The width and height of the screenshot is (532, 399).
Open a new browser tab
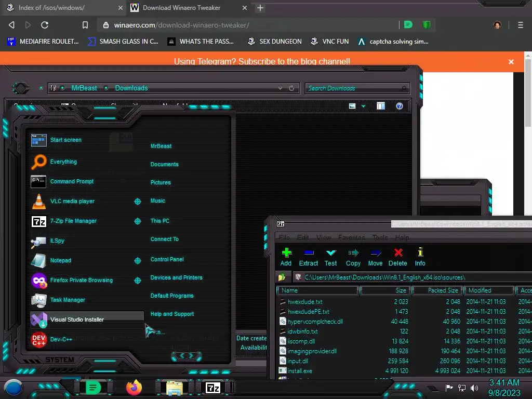[260, 8]
